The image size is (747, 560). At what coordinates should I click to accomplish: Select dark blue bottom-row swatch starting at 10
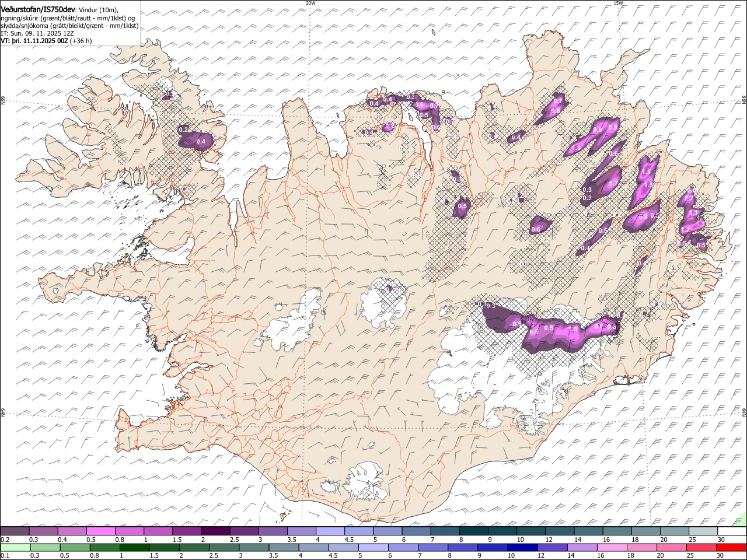[522, 547]
